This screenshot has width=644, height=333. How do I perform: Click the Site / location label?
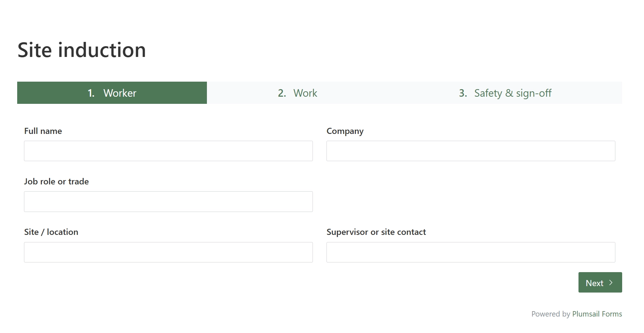pyautogui.click(x=51, y=232)
